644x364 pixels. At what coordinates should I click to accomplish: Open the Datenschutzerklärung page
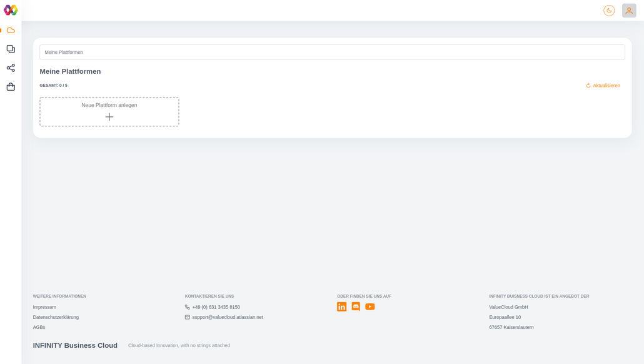(x=56, y=317)
